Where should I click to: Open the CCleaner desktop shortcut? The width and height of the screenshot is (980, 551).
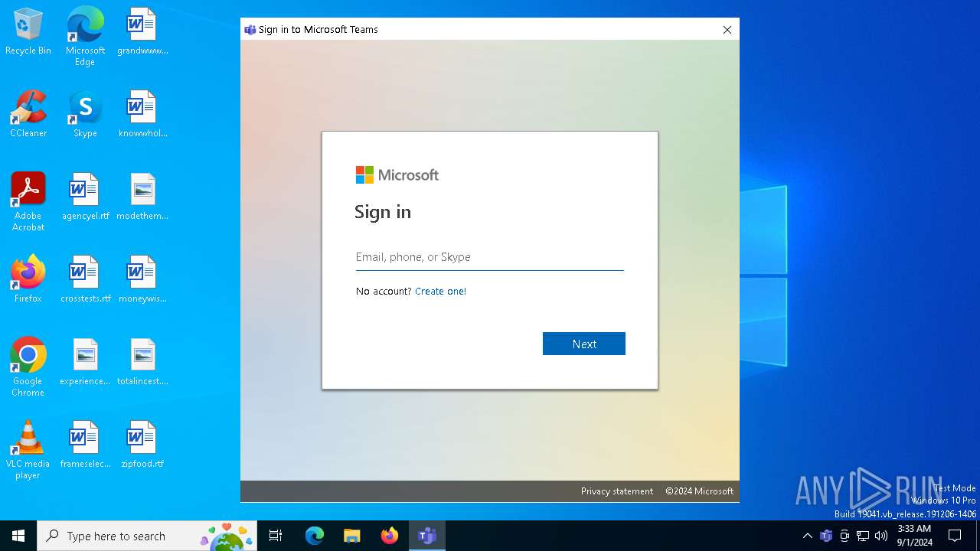[x=28, y=115]
